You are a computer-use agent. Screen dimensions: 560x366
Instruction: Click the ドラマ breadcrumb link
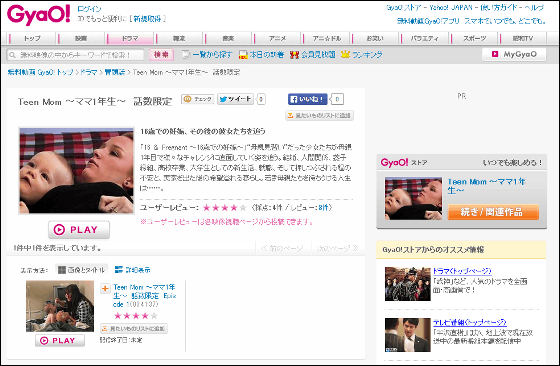[88, 72]
